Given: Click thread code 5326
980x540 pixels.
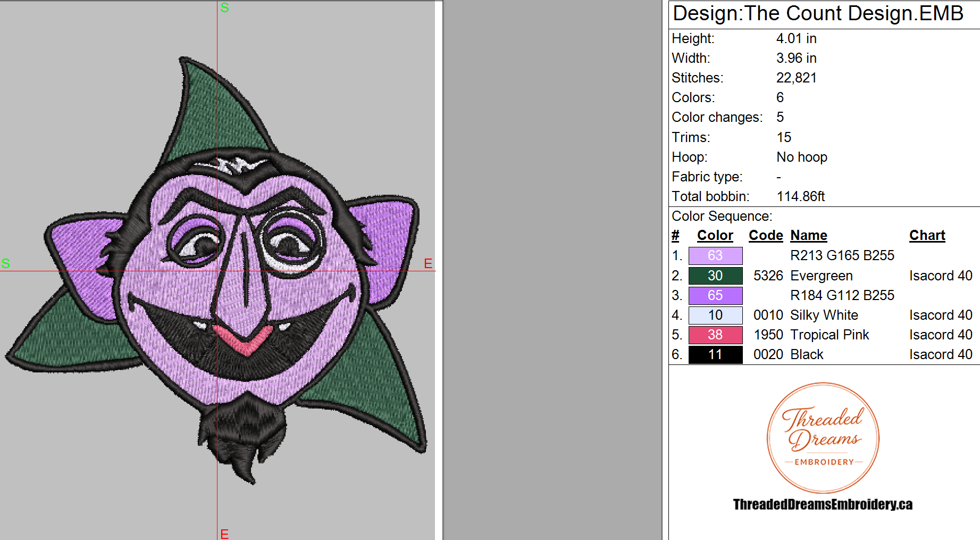Looking at the screenshot, I should coord(768,276).
